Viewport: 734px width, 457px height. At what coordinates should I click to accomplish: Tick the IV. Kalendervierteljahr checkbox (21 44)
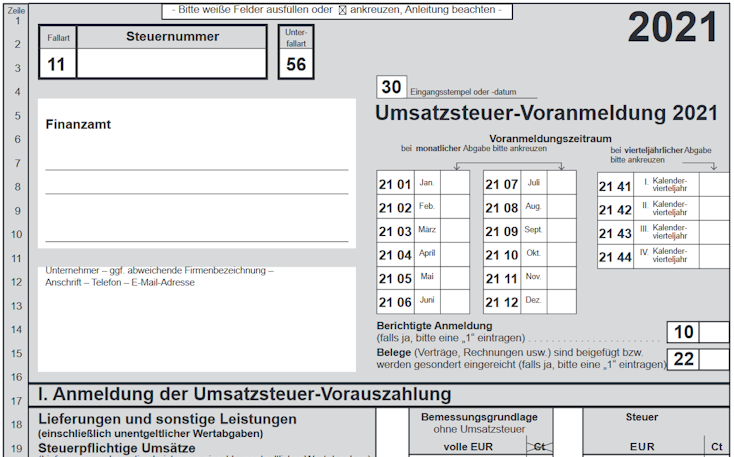coord(714,256)
